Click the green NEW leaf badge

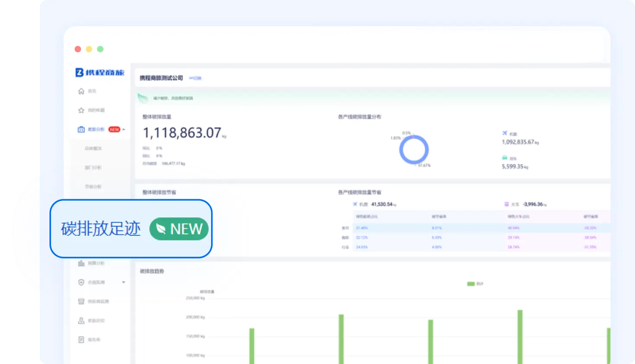tap(179, 229)
